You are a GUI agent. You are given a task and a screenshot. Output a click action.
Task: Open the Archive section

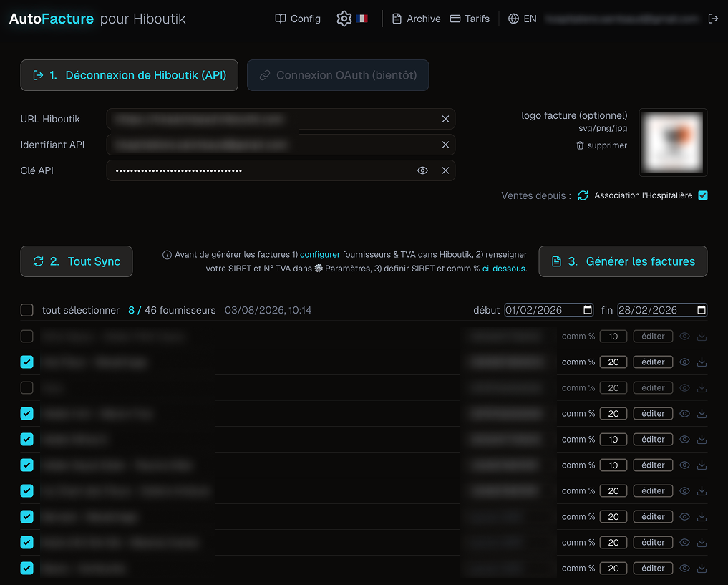[416, 19]
